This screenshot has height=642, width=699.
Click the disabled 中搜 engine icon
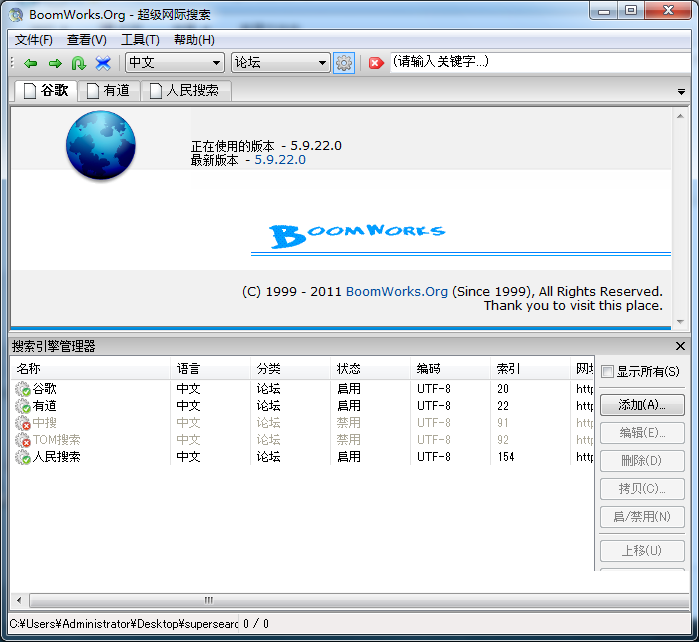(22, 423)
